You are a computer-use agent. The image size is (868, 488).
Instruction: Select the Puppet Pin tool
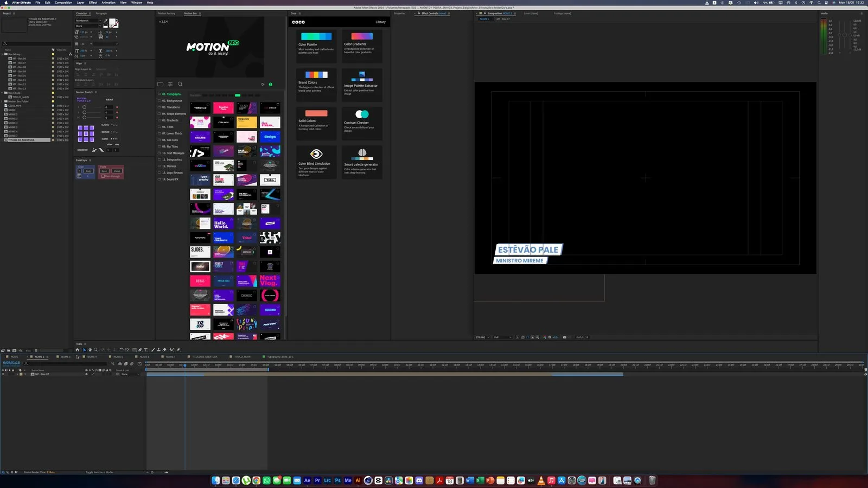coord(178,350)
